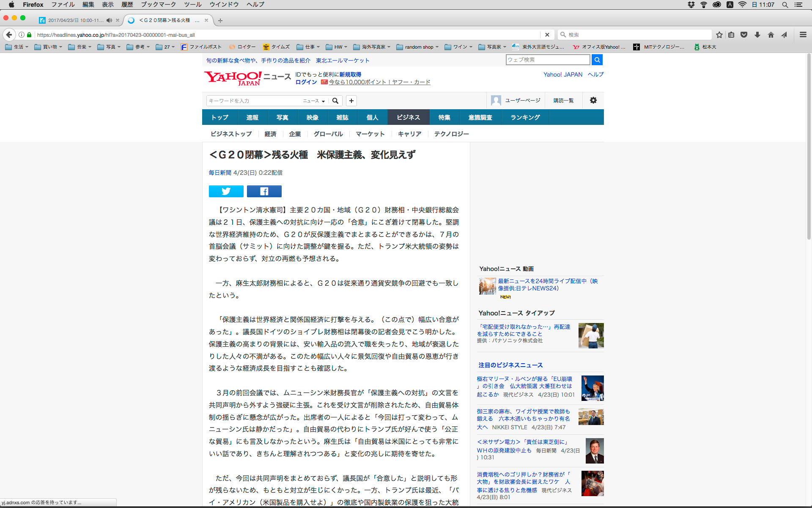Viewport: 812px width, 508px height.
Task: Share article on Twitter
Action: click(226, 191)
